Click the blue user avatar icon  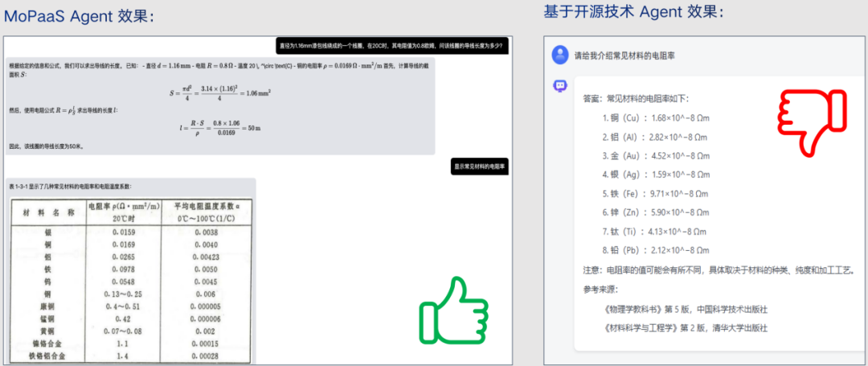560,55
